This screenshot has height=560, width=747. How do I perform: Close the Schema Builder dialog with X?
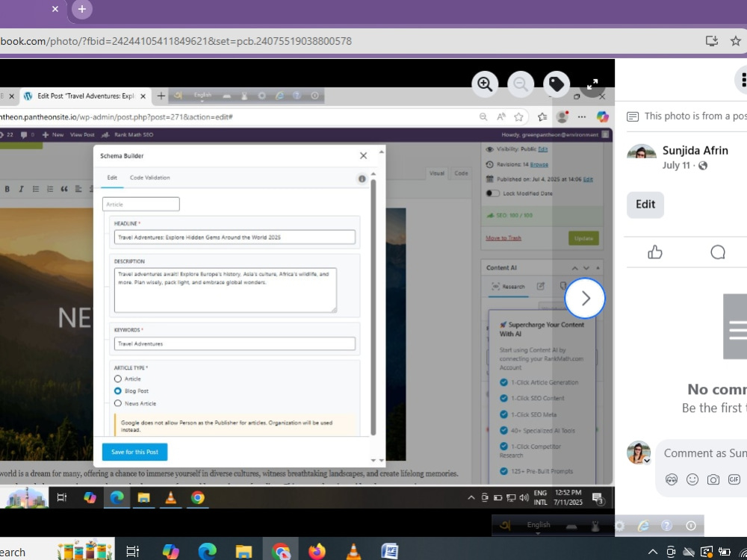[x=363, y=156]
